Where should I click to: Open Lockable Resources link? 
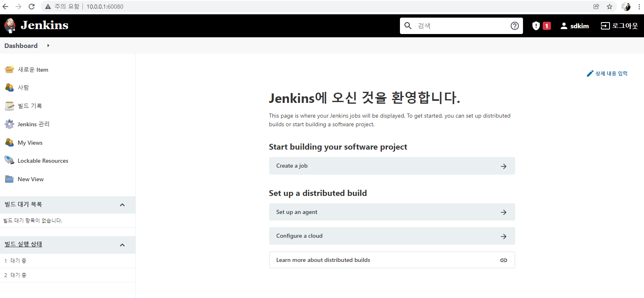(43, 161)
